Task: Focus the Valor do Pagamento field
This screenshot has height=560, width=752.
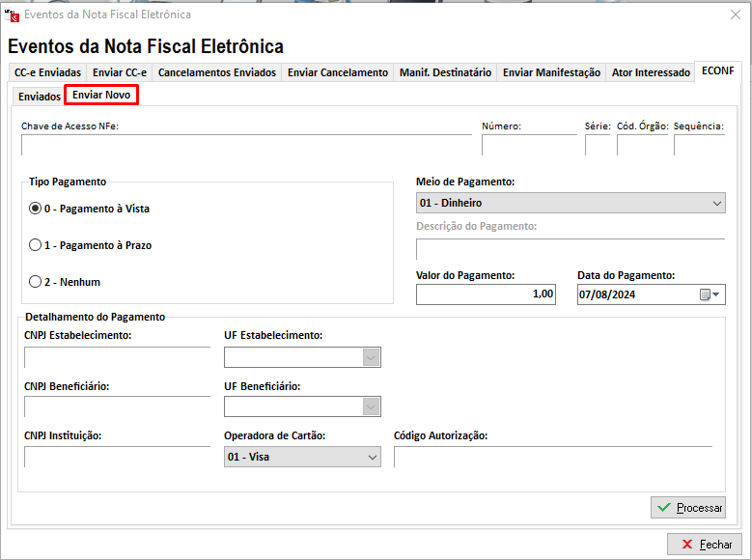Action: (486, 294)
